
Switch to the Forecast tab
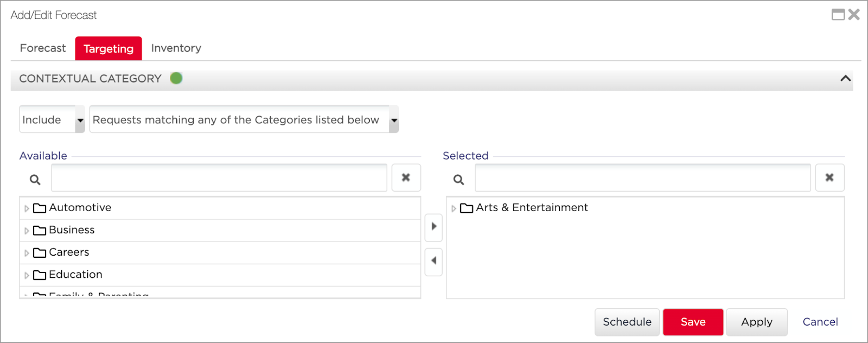coord(43,48)
